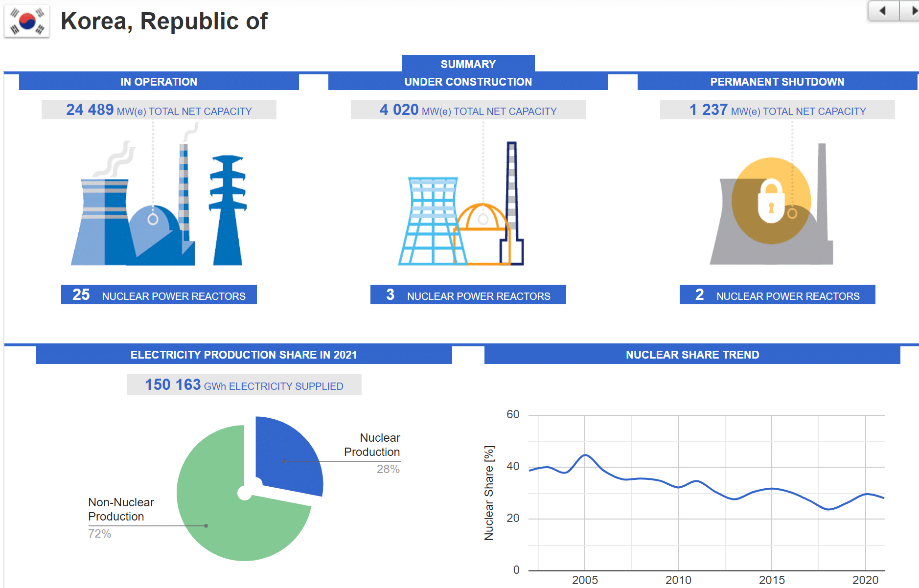919x588 pixels.
Task: Select the PERMANENT SHUTDOWN header
Action: point(777,82)
